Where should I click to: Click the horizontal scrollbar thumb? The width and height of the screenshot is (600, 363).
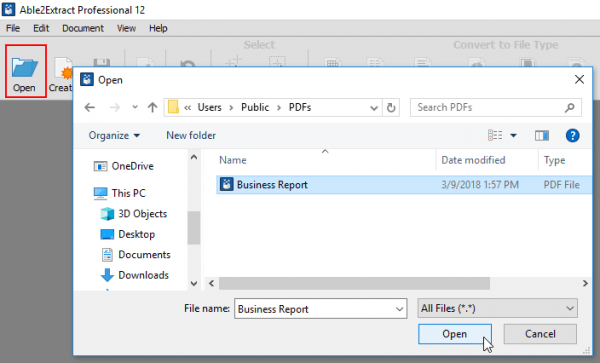(x=354, y=283)
